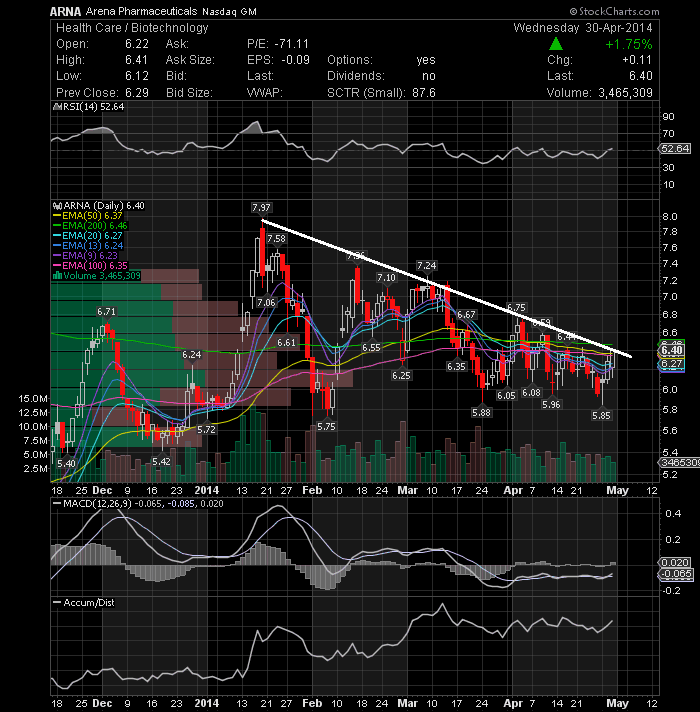700x712 pixels.
Task: Click the -0.065 MACD axis tag
Action: click(x=675, y=574)
